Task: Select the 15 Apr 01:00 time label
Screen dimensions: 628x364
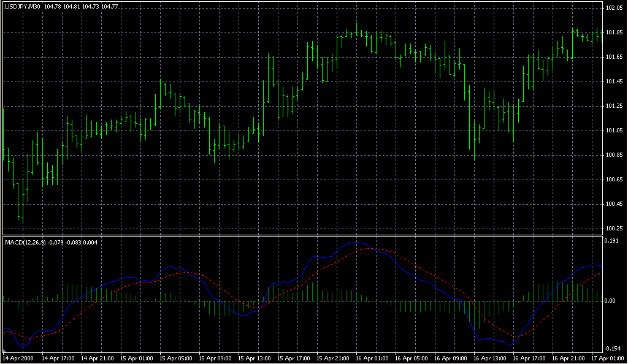Action: [137, 358]
